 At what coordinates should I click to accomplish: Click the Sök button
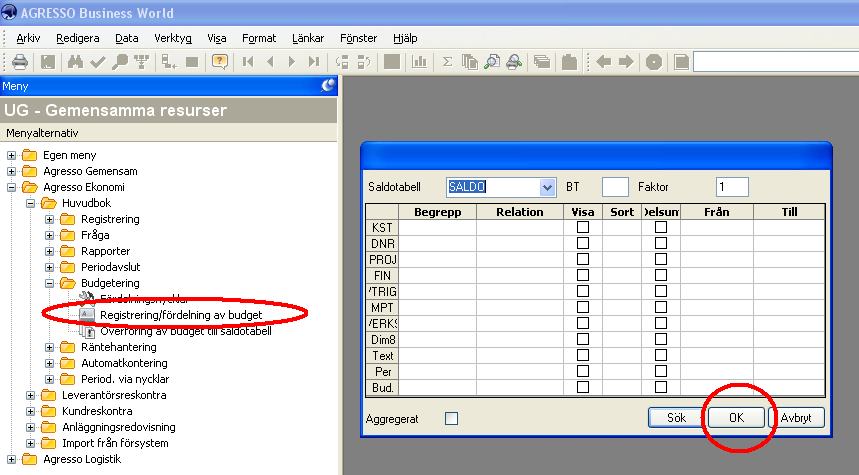pos(676,418)
